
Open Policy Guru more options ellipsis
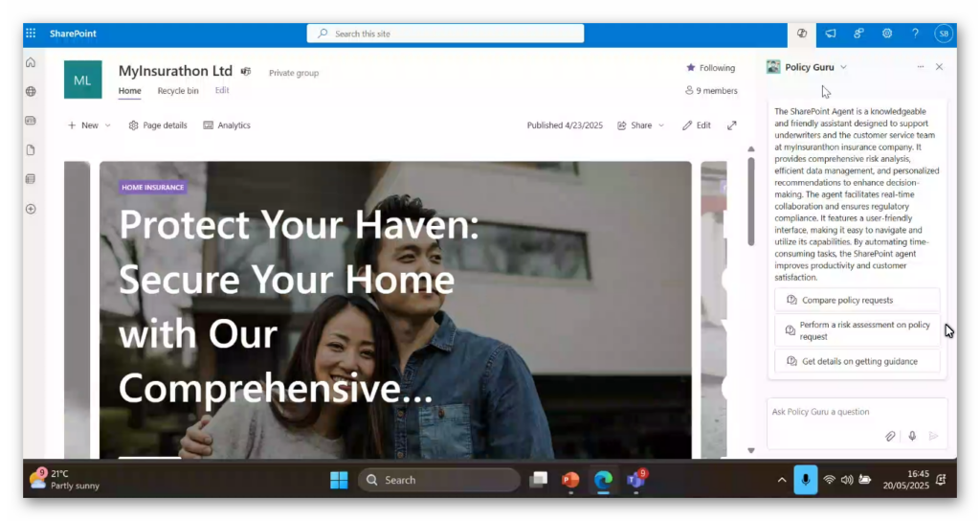pyautogui.click(x=921, y=67)
